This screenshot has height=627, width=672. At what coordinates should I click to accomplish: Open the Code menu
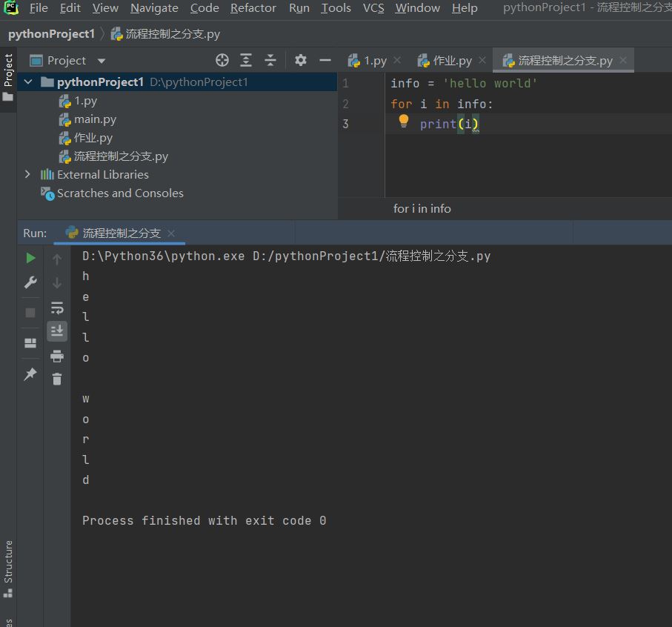tap(204, 8)
